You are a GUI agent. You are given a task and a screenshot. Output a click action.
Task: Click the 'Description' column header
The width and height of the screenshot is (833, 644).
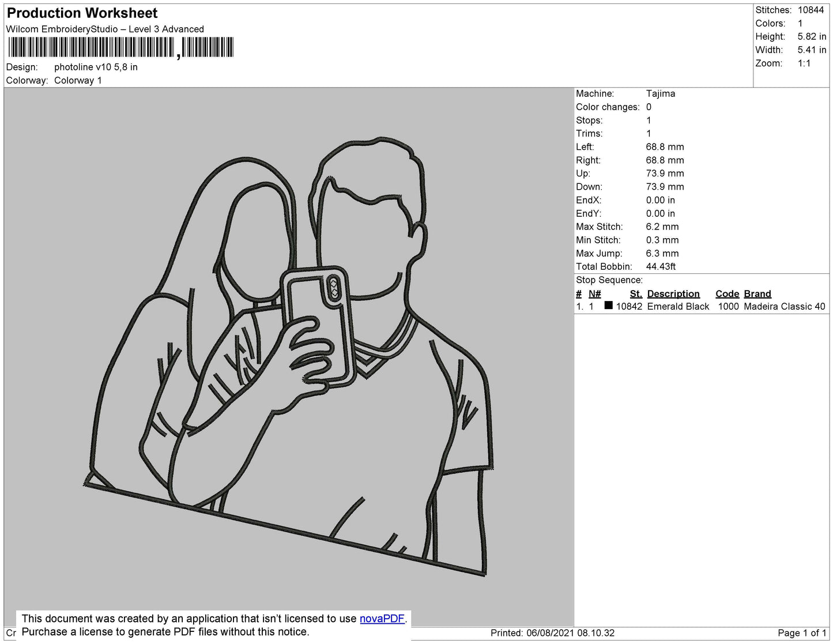coord(673,294)
